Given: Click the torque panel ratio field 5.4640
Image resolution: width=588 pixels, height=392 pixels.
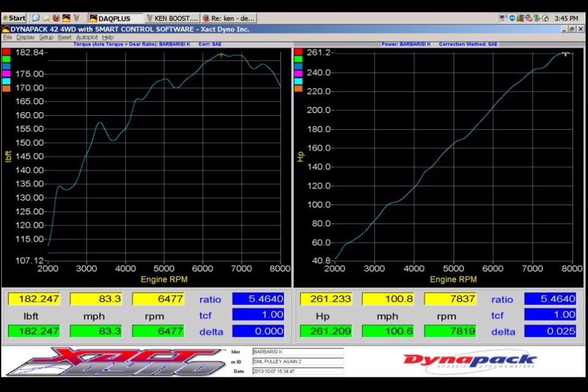Looking at the screenshot, I should 258,299.
